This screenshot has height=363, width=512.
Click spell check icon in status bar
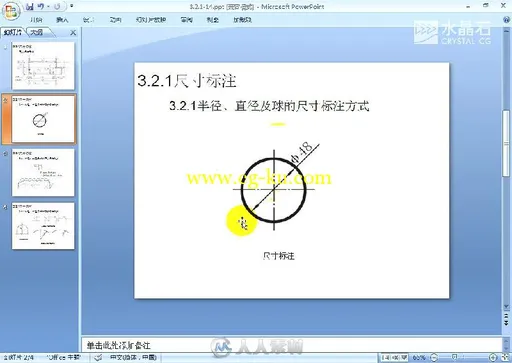pos(98,358)
